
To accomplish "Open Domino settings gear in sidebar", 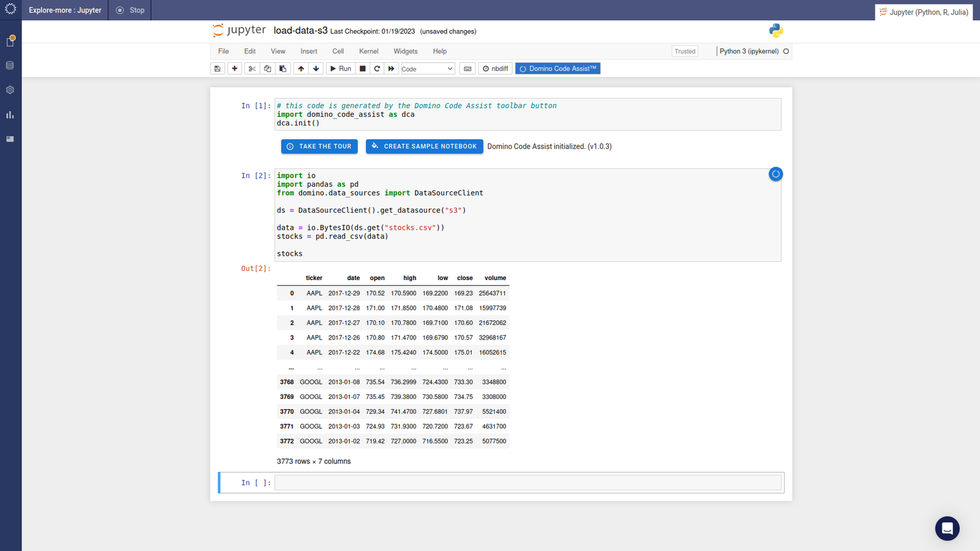I will (x=10, y=89).
